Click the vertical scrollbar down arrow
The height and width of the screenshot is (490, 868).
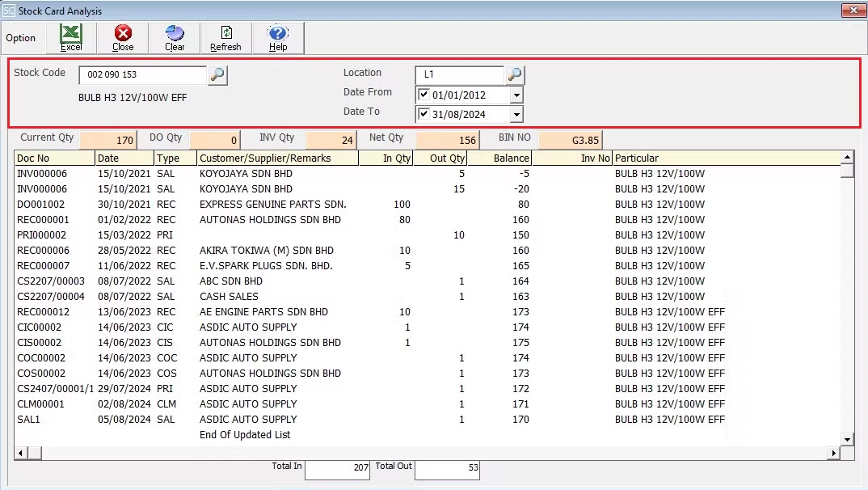click(x=847, y=440)
